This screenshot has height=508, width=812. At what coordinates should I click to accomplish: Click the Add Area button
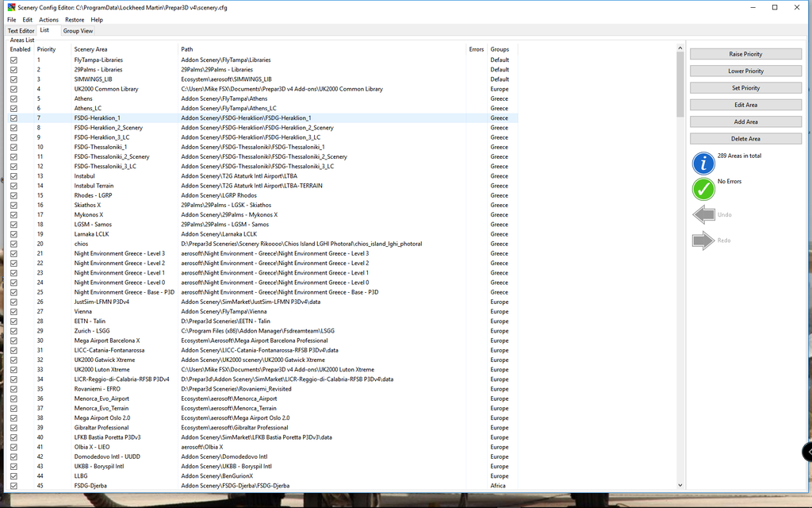[x=745, y=121]
